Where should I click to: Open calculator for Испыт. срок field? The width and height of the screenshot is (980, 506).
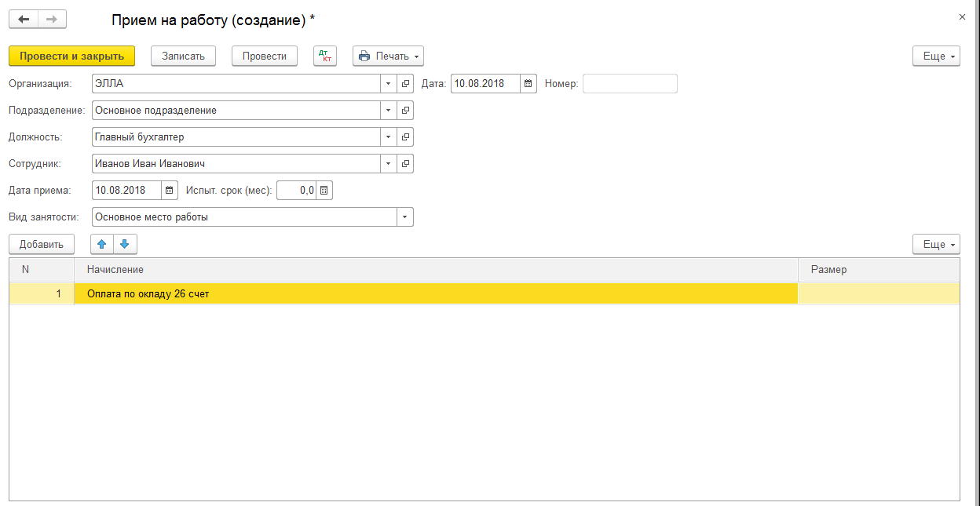[324, 191]
